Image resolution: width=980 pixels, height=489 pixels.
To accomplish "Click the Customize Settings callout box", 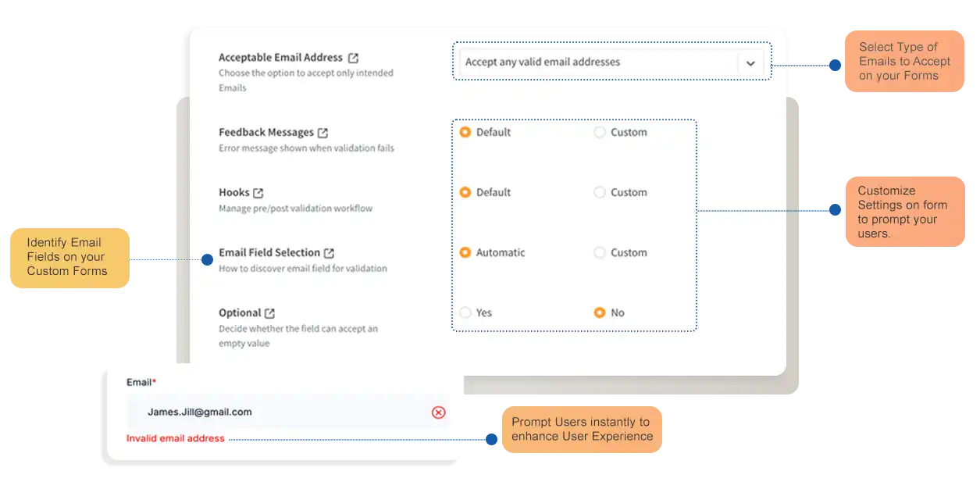I will pos(906,211).
